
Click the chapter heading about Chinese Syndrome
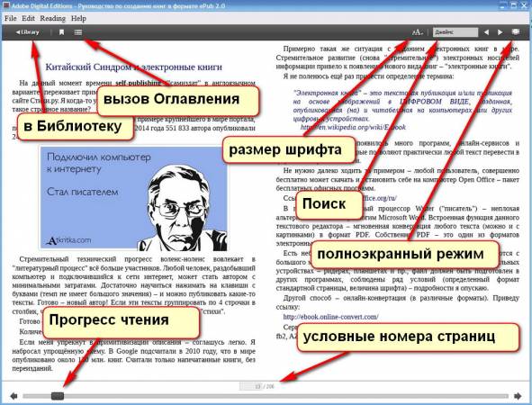click(134, 67)
